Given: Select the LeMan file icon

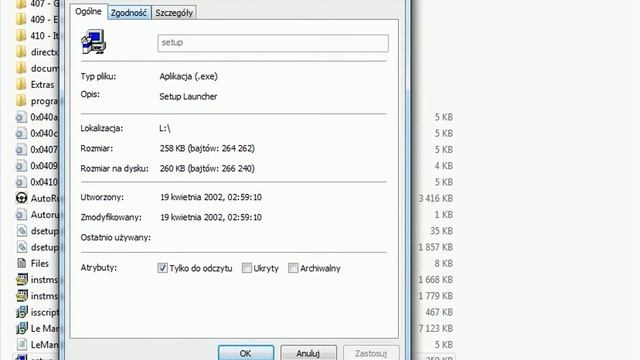Looking at the screenshot, I should (22, 344).
